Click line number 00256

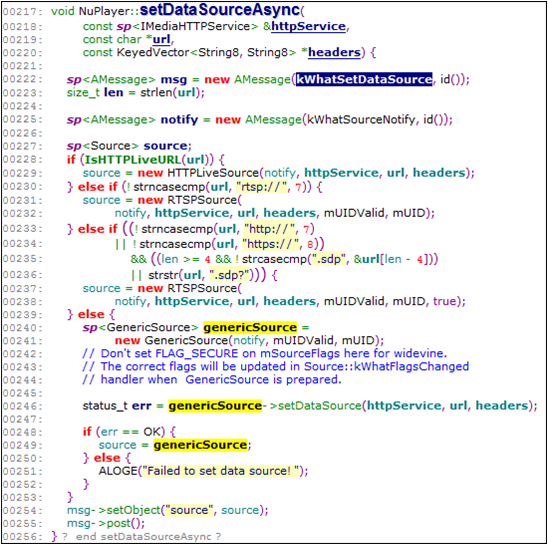tap(22, 537)
